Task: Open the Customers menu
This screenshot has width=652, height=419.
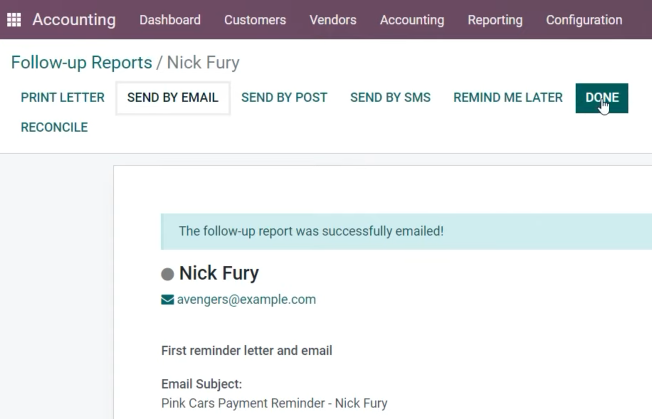Action: pyautogui.click(x=255, y=20)
